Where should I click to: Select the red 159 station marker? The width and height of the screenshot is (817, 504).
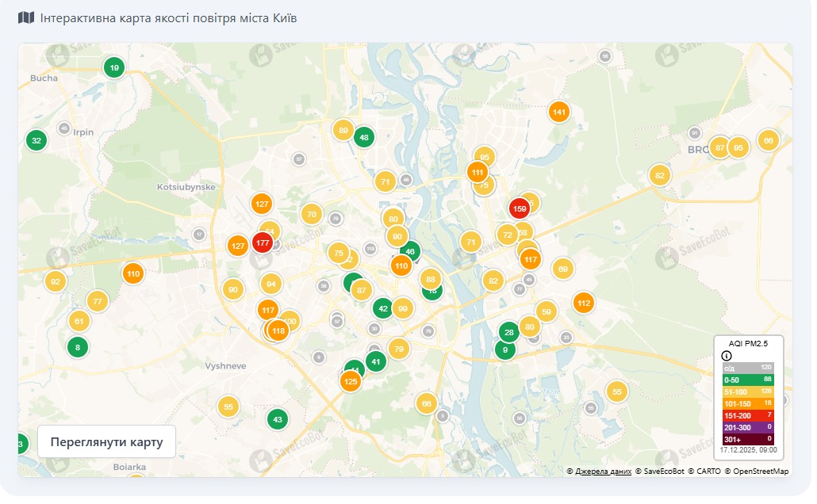520,209
